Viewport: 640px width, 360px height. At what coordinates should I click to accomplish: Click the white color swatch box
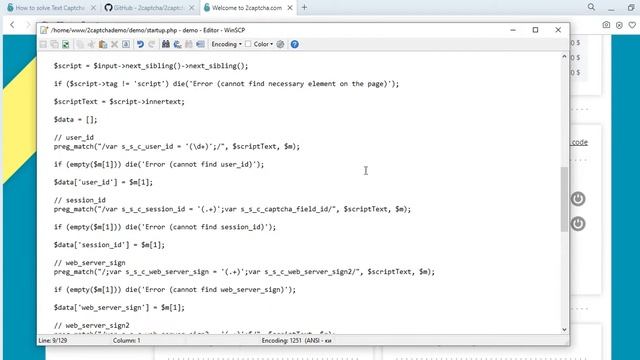[248, 44]
